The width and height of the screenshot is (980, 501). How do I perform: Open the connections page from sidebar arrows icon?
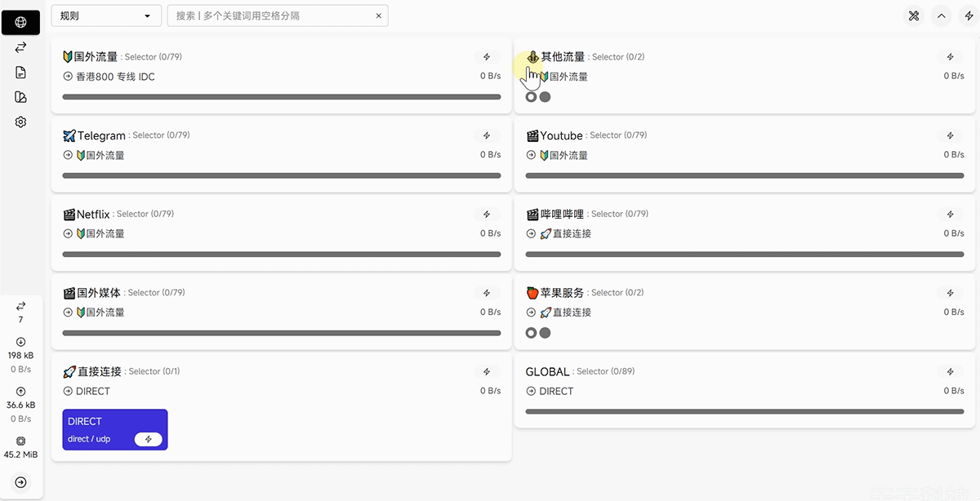click(20, 47)
